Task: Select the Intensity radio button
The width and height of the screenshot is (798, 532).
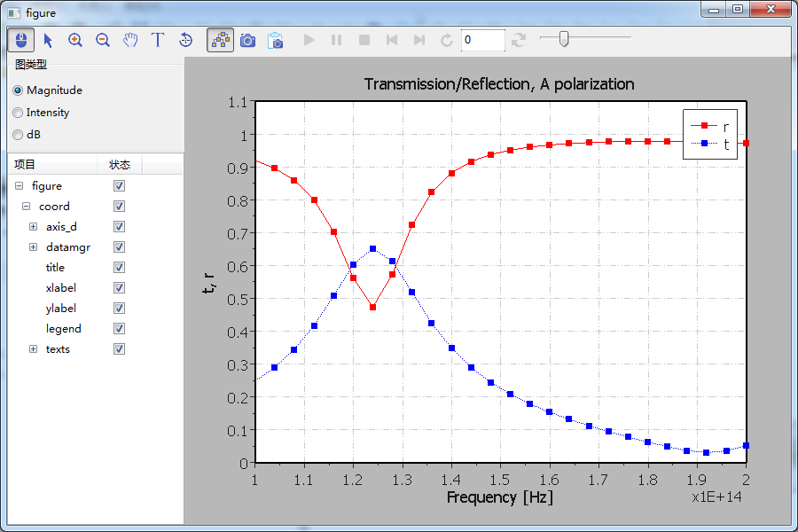Action: tap(18, 113)
